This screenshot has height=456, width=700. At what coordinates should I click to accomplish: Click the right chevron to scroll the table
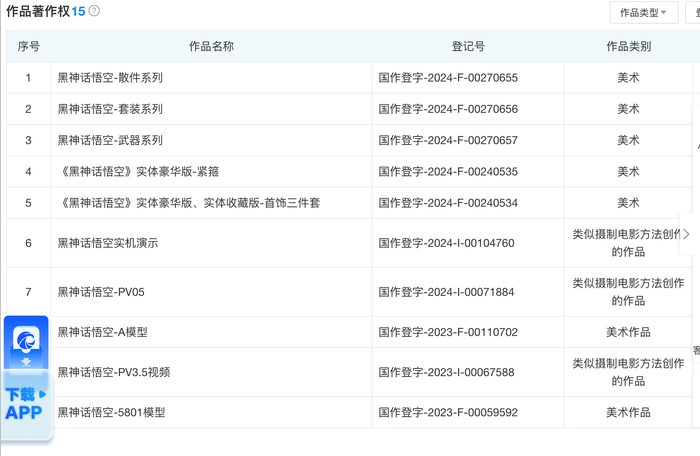(686, 233)
